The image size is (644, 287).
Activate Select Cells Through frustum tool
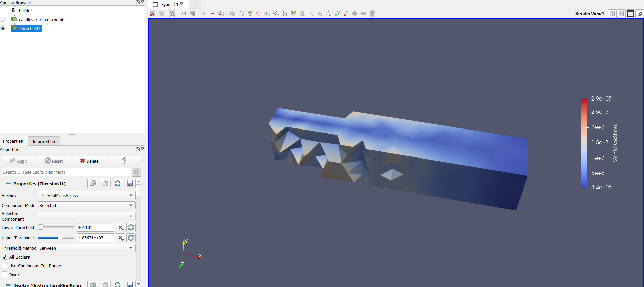(250, 13)
